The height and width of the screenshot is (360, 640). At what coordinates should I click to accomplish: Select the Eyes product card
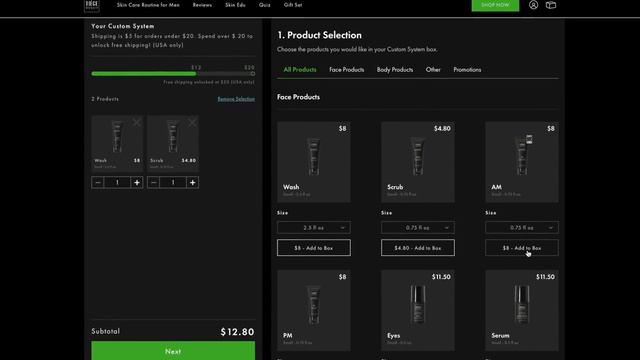(x=418, y=310)
